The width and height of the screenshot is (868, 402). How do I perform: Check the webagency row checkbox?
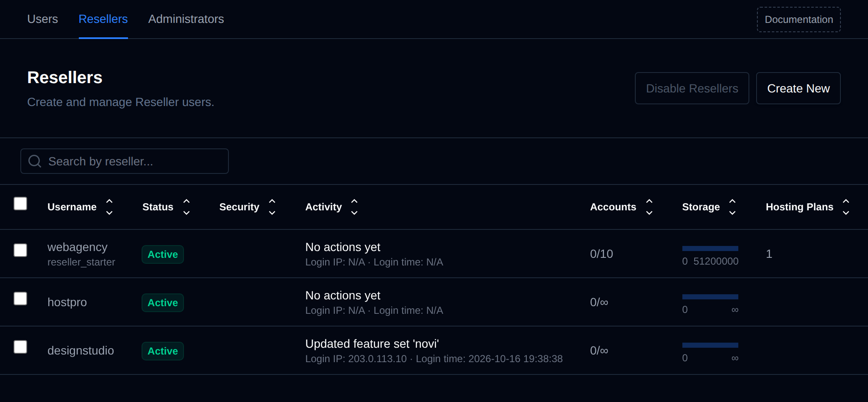[20, 250]
